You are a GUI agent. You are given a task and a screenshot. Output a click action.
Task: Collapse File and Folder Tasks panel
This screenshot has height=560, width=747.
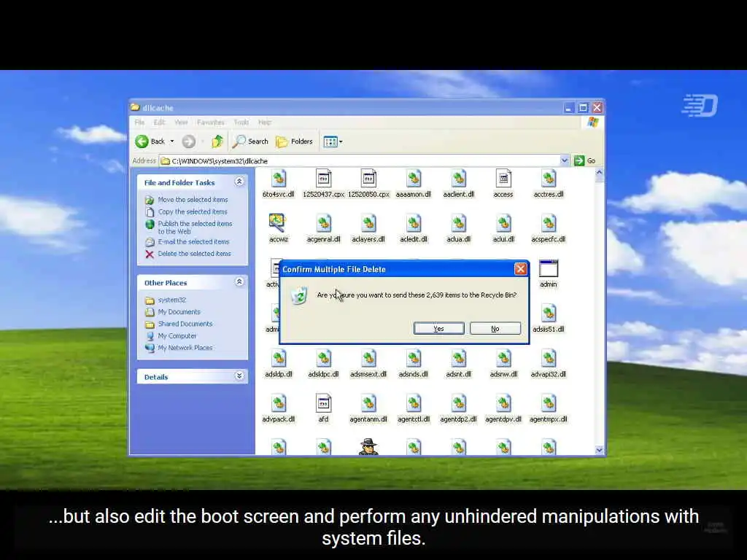point(239,182)
